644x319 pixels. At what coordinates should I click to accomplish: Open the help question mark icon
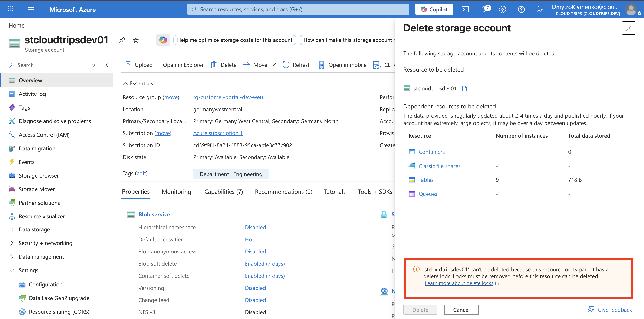pyautogui.click(x=521, y=10)
